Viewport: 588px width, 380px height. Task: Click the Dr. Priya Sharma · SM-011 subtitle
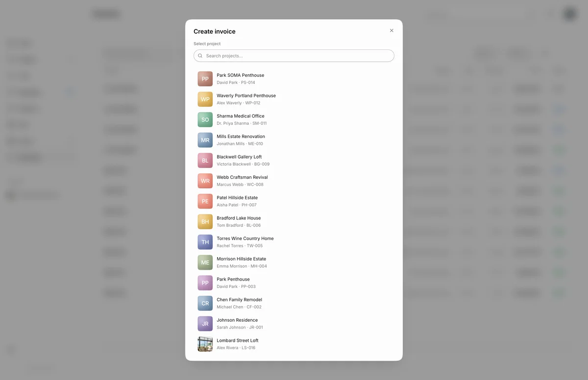[242, 123]
